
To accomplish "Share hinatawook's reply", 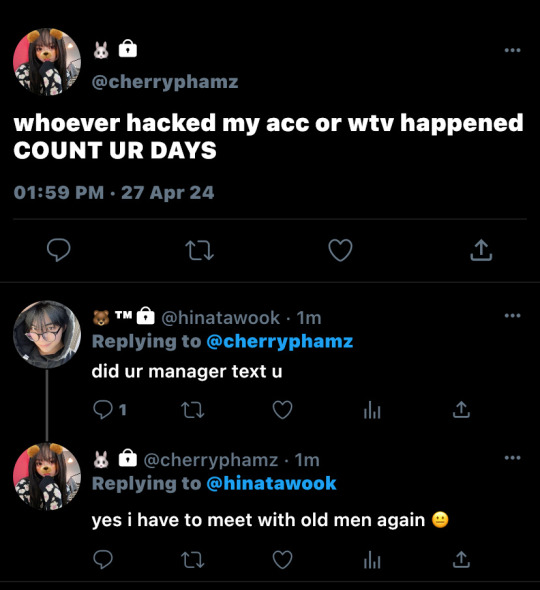I will (461, 409).
